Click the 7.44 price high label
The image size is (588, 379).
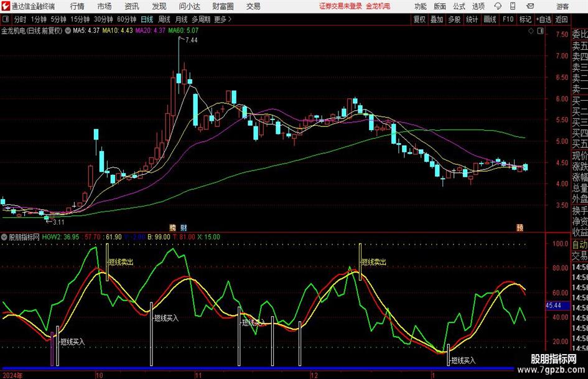(191, 40)
